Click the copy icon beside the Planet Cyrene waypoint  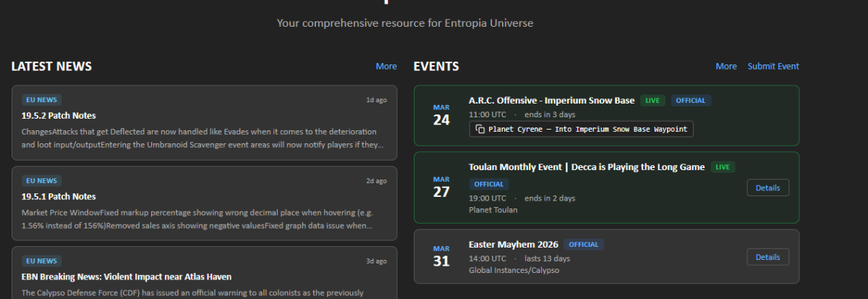click(480, 130)
